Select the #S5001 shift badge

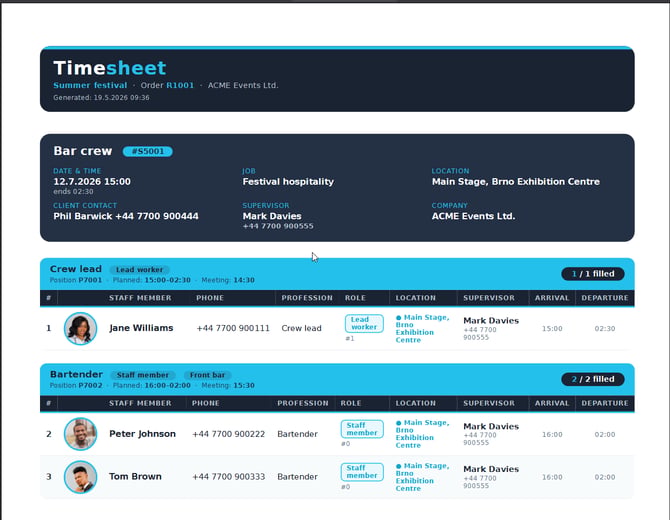point(148,151)
